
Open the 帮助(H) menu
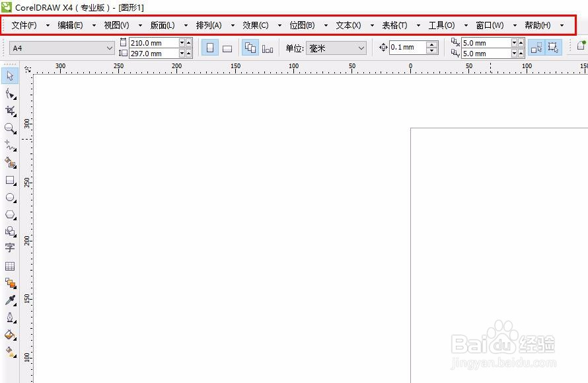coord(537,25)
